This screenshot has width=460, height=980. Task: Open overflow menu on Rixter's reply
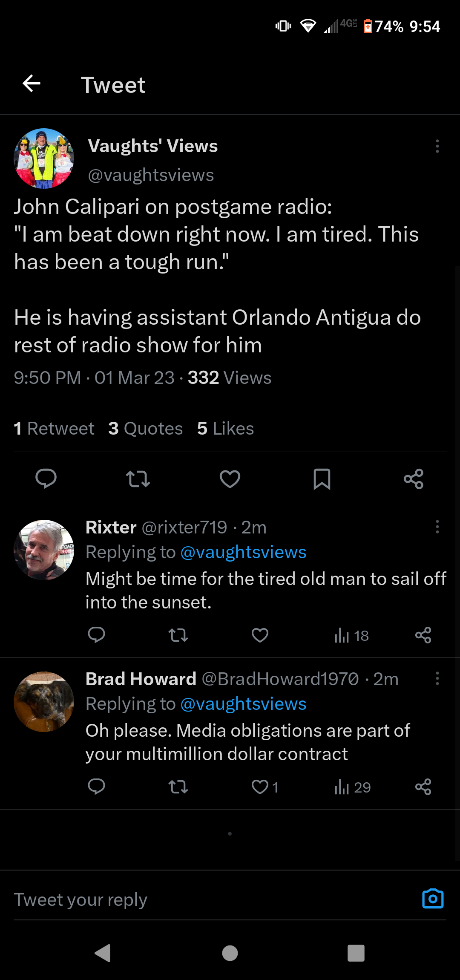click(437, 527)
